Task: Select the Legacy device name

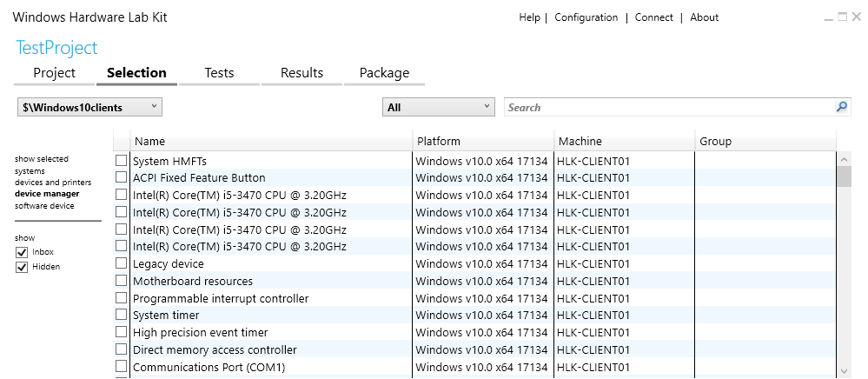Action: (169, 263)
